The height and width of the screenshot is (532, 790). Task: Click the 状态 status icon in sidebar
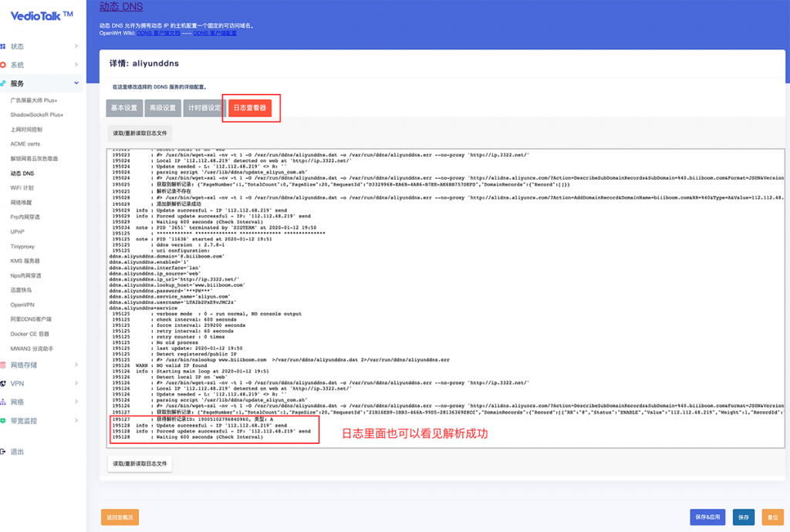click(3, 46)
